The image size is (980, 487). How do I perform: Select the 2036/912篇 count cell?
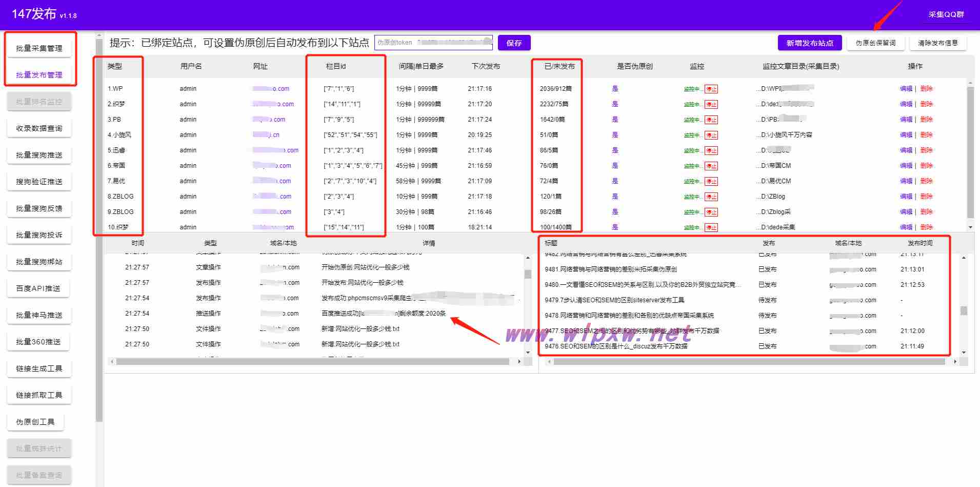point(555,89)
